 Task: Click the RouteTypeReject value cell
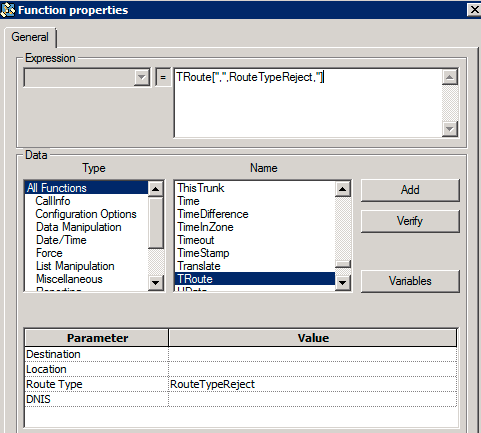coord(312,384)
